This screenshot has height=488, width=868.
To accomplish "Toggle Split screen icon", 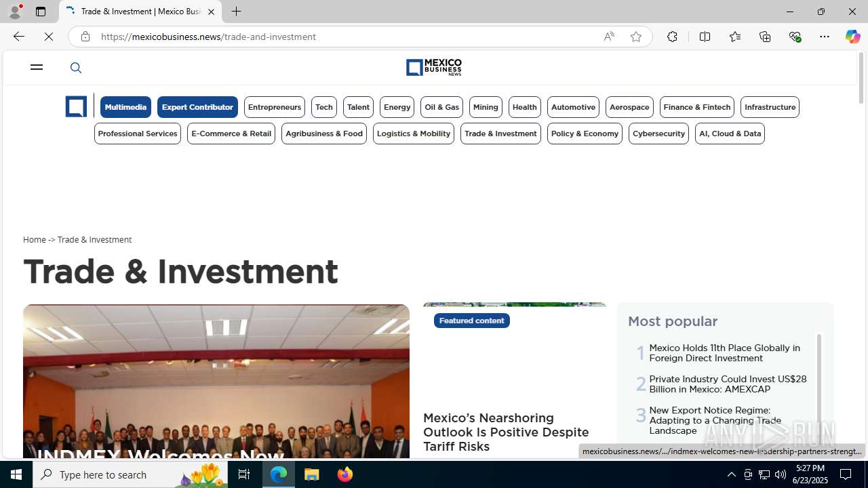I will point(705,37).
